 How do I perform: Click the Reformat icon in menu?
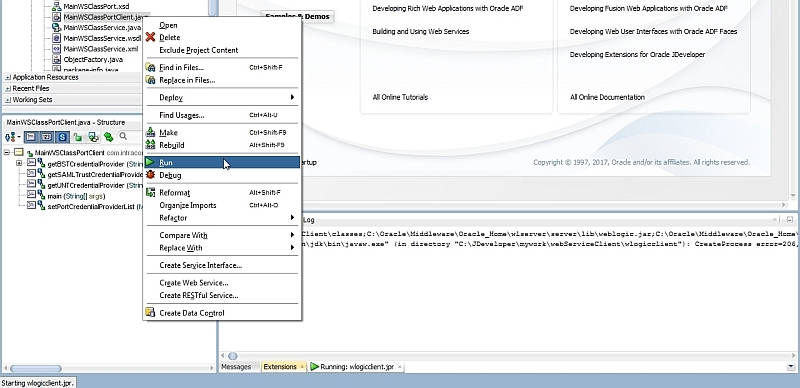tap(150, 192)
